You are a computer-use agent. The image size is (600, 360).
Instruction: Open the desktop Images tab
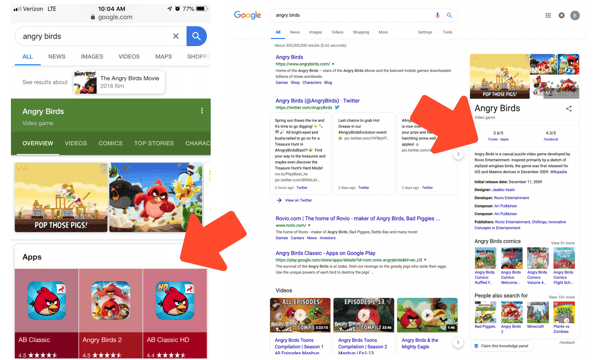(316, 33)
